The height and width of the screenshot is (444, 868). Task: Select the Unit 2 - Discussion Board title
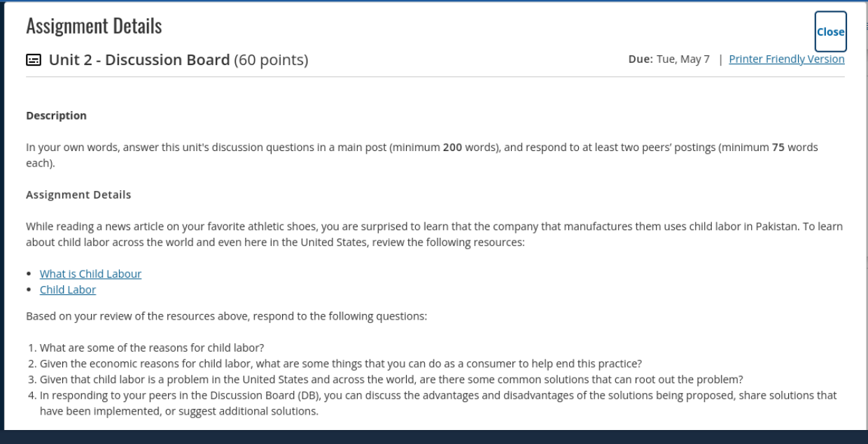[139, 60]
